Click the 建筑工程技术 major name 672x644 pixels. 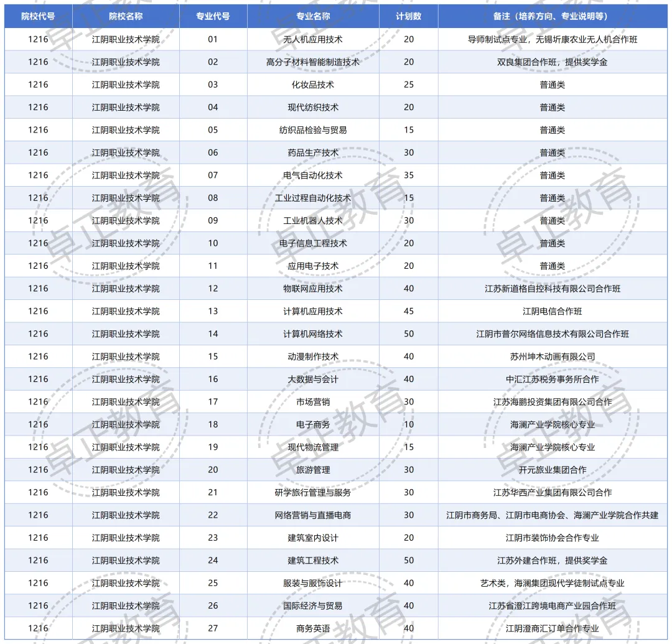tap(313, 561)
